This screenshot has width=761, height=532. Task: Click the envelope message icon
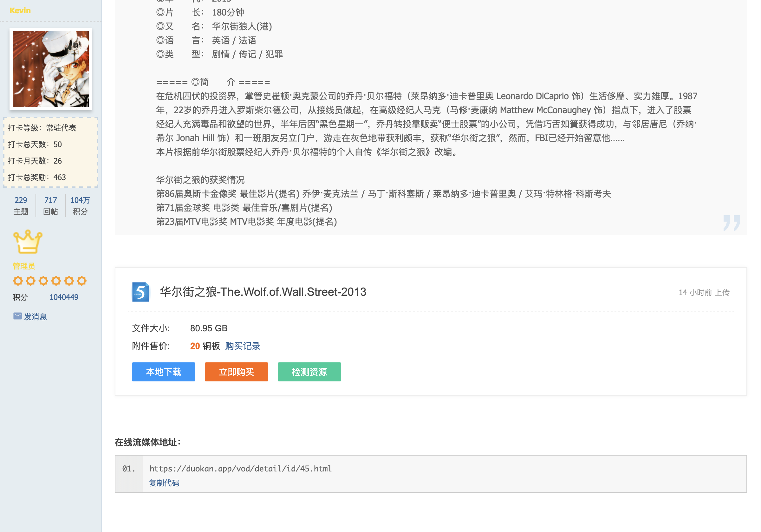pyautogui.click(x=17, y=316)
